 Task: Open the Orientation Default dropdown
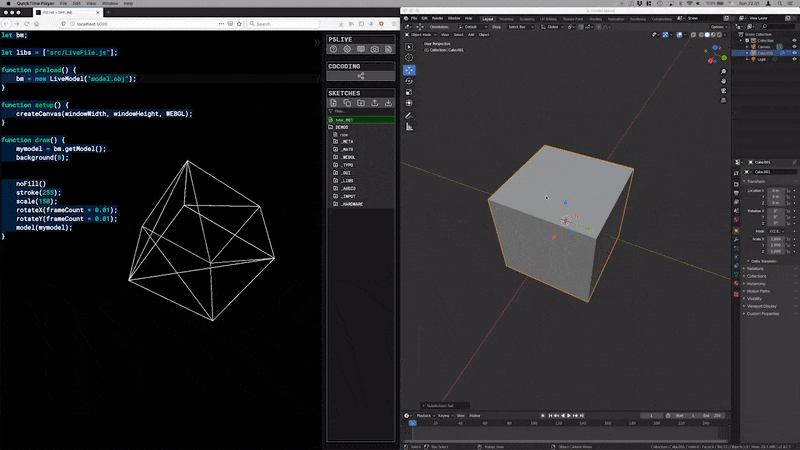(x=472, y=27)
